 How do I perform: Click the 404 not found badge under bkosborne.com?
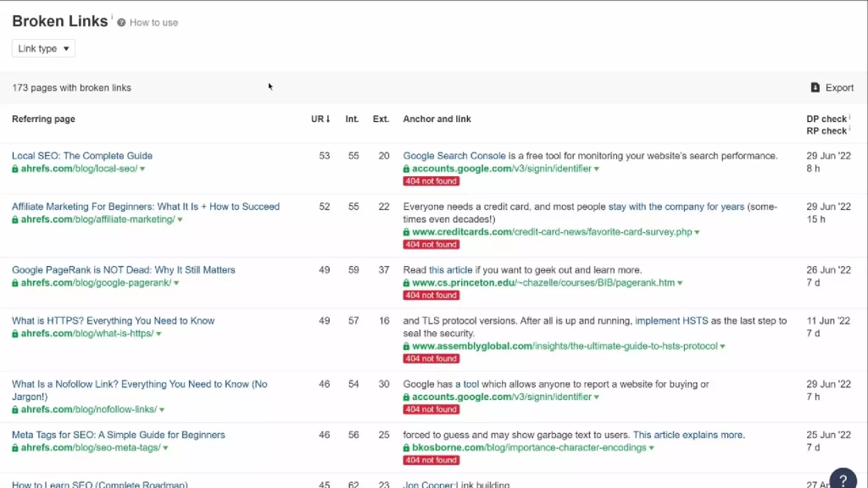pos(431,460)
